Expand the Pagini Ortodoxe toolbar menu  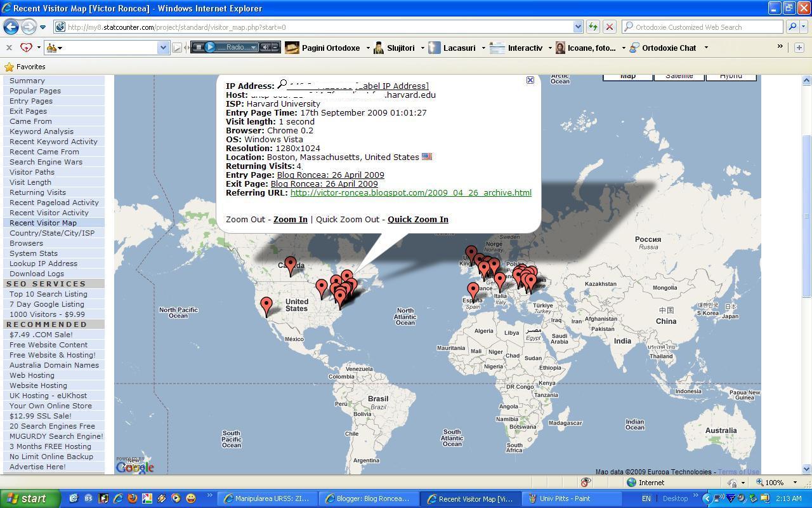pyautogui.click(x=367, y=48)
